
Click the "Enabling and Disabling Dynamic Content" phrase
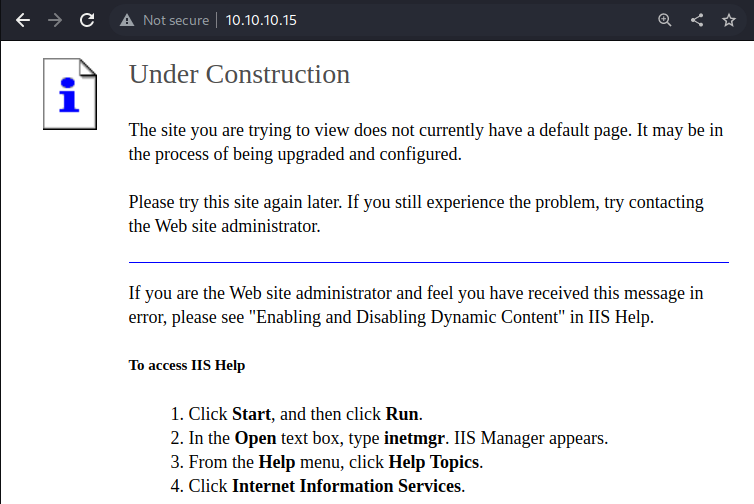click(407, 317)
